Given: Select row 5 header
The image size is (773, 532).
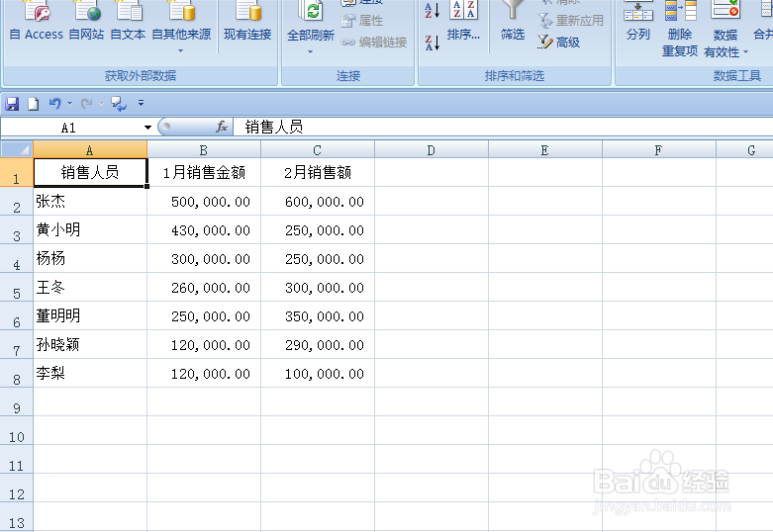Looking at the screenshot, I should tap(16, 287).
